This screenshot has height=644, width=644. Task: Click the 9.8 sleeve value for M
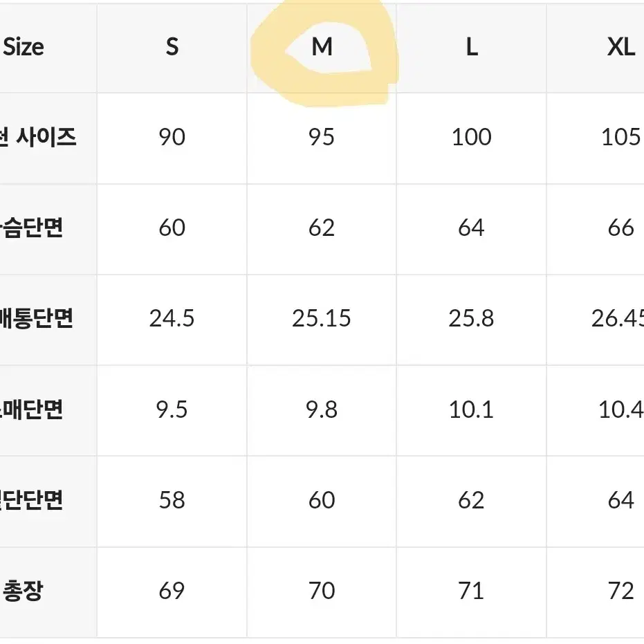tap(322, 410)
